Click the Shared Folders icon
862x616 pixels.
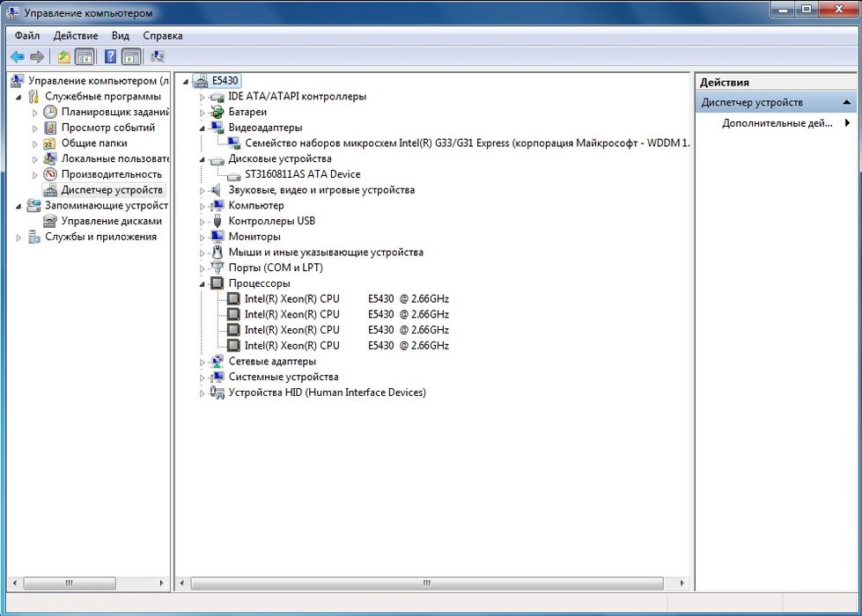click(50, 143)
